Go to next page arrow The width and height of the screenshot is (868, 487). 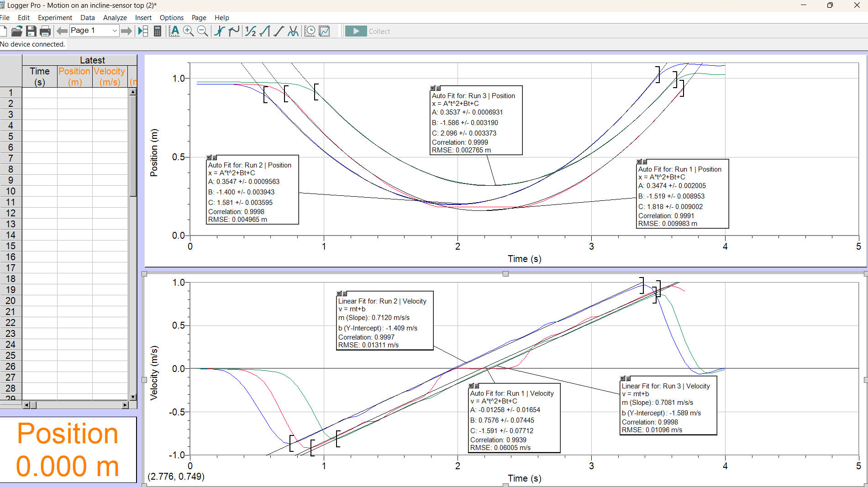126,31
